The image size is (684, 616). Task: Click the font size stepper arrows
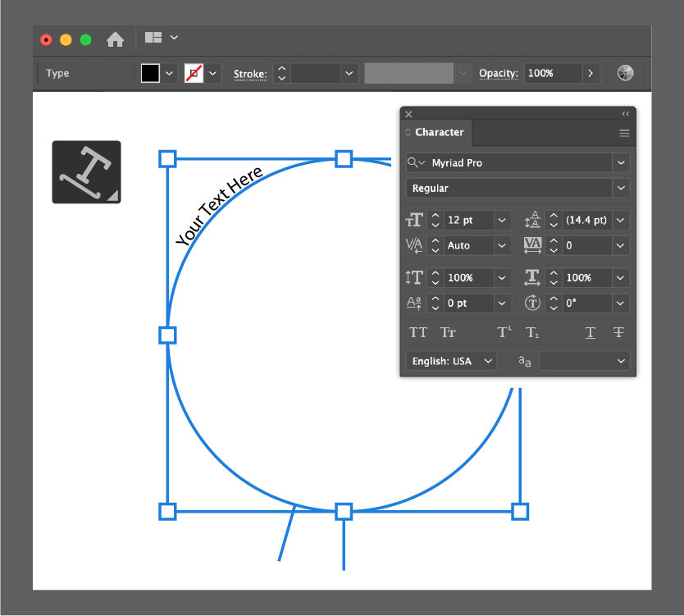(435, 220)
